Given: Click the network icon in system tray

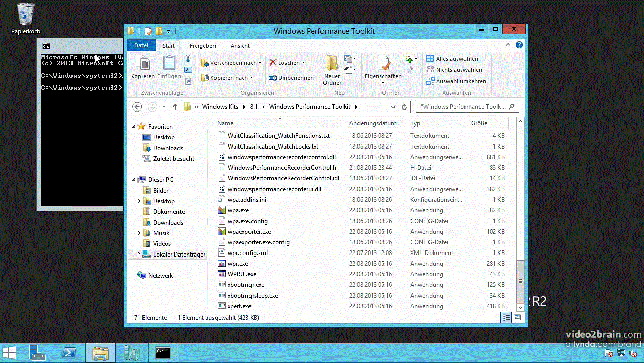Looking at the screenshot, I should pos(621,353).
